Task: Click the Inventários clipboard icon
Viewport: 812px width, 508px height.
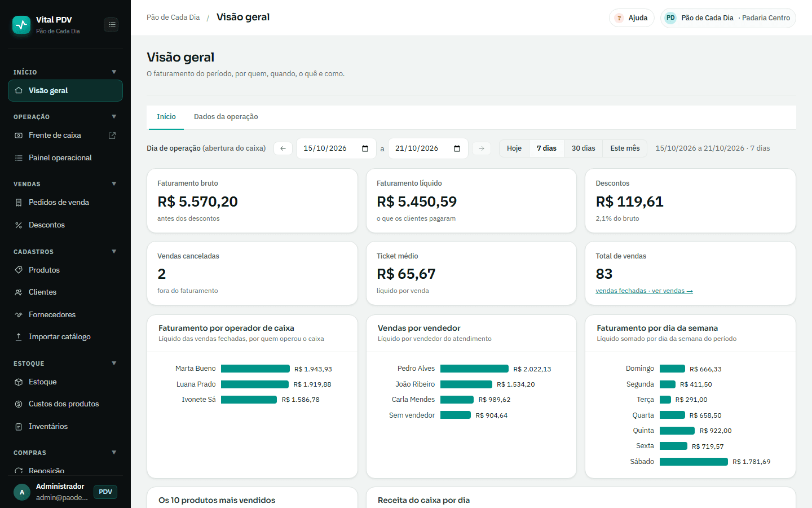Action: (x=19, y=427)
